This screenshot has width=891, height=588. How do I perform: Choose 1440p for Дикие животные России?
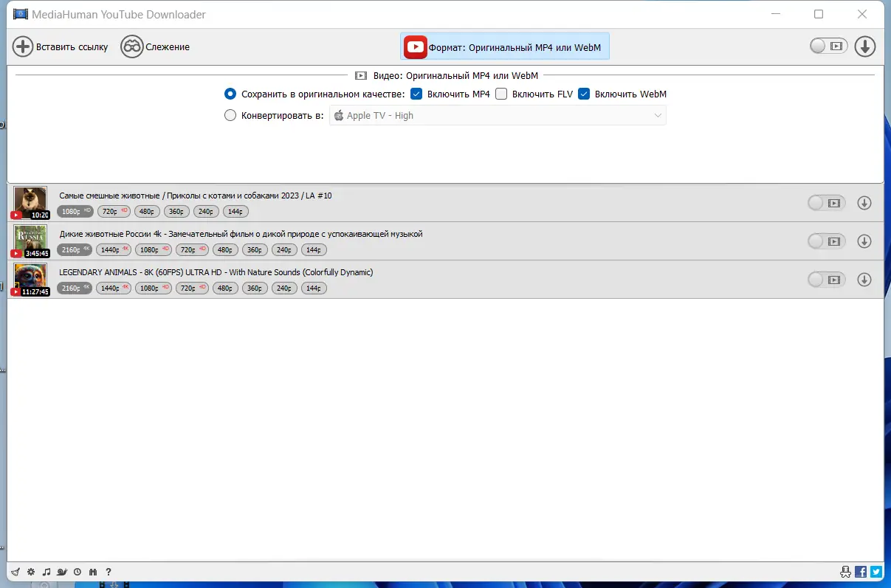[x=114, y=249]
